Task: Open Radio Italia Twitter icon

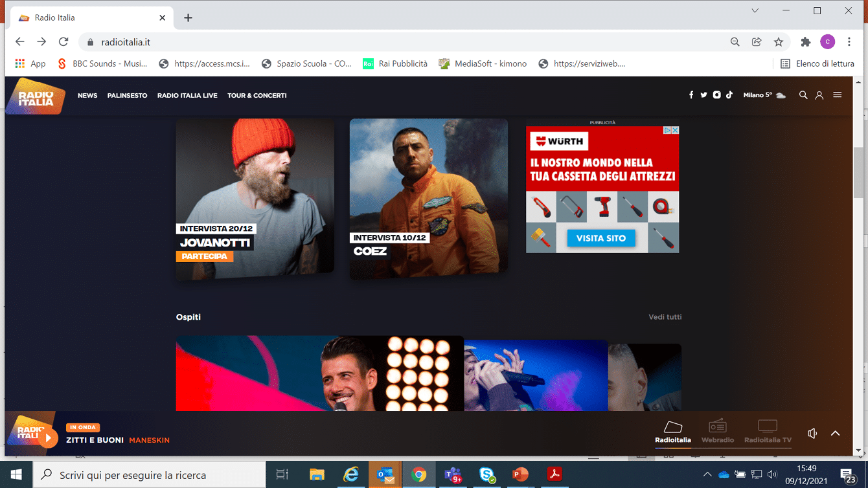Action: coord(703,95)
